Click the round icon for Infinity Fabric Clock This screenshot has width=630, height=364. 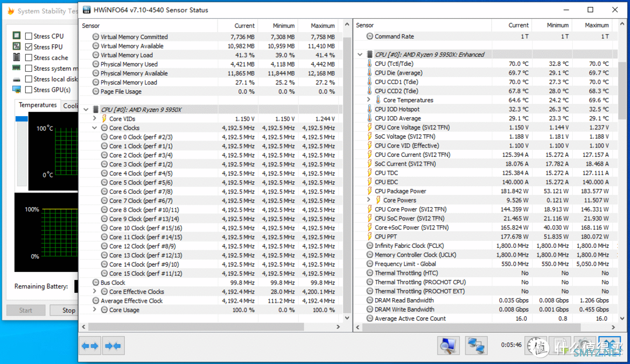coord(370,246)
